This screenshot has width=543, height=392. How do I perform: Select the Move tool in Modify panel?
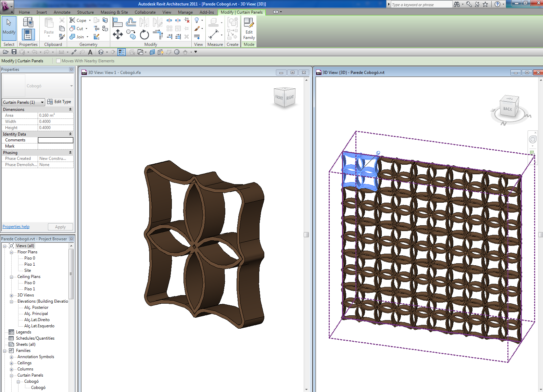click(118, 34)
